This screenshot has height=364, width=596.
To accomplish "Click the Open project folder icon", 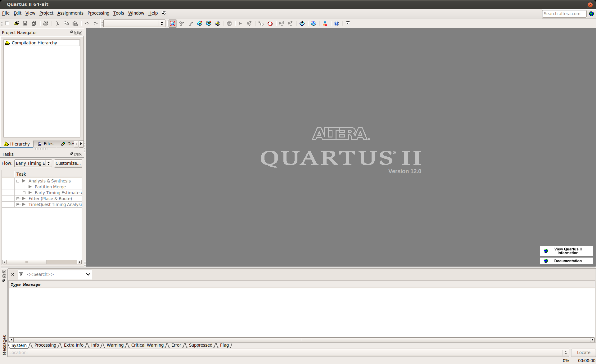I will tap(16, 23).
